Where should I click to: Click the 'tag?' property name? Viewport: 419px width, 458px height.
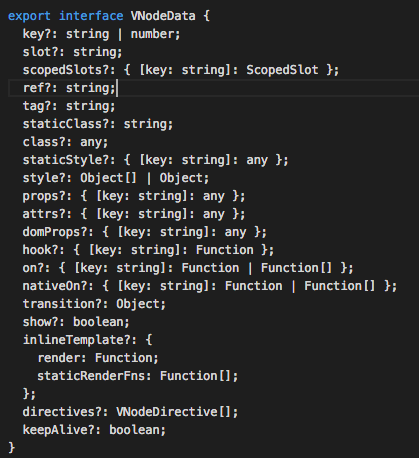click(37, 106)
